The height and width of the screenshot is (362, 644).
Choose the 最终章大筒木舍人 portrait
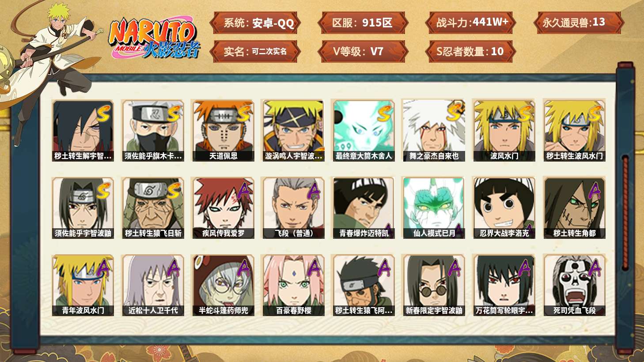click(364, 131)
